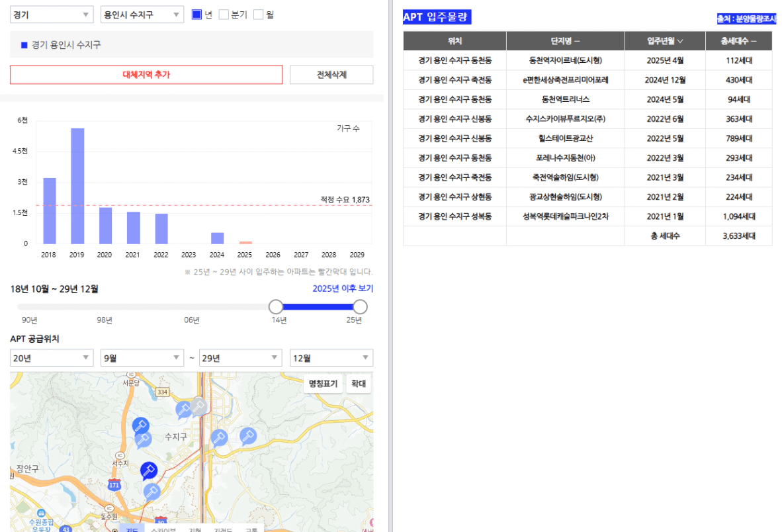Open the 29년 end-year dropdown

pyautogui.click(x=240, y=357)
